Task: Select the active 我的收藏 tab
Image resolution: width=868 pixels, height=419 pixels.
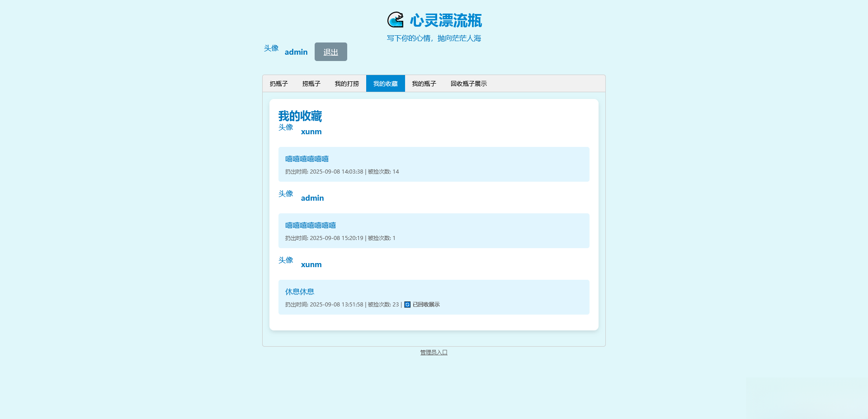Action: tap(385, 83)
